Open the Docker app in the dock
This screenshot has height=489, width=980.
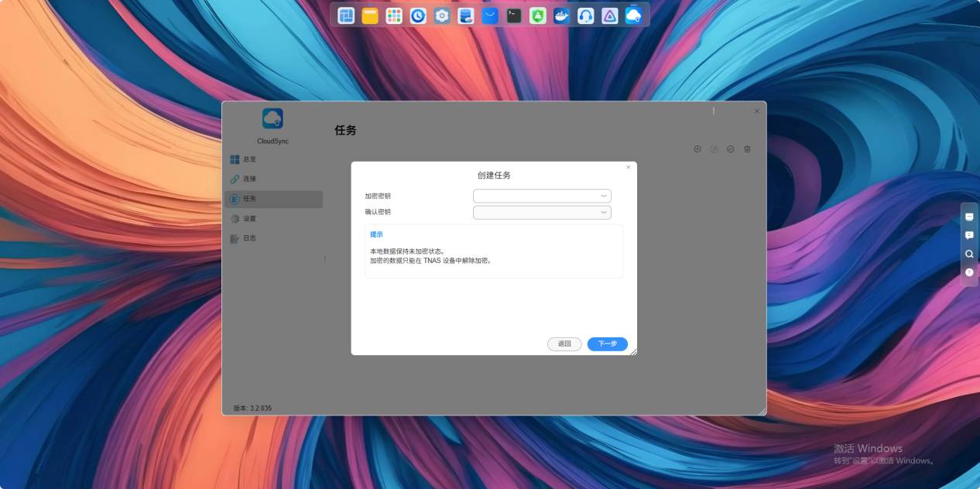(561, 15)
